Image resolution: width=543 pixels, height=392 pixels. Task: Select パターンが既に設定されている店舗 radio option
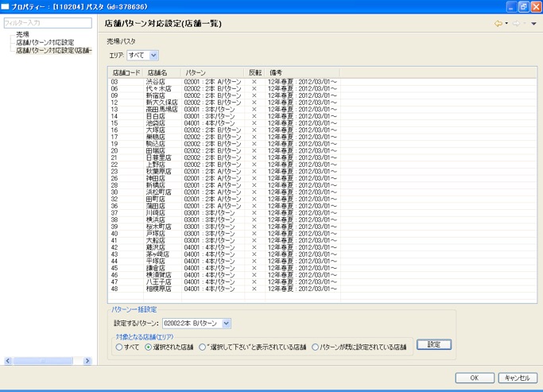tap(316, 347)
